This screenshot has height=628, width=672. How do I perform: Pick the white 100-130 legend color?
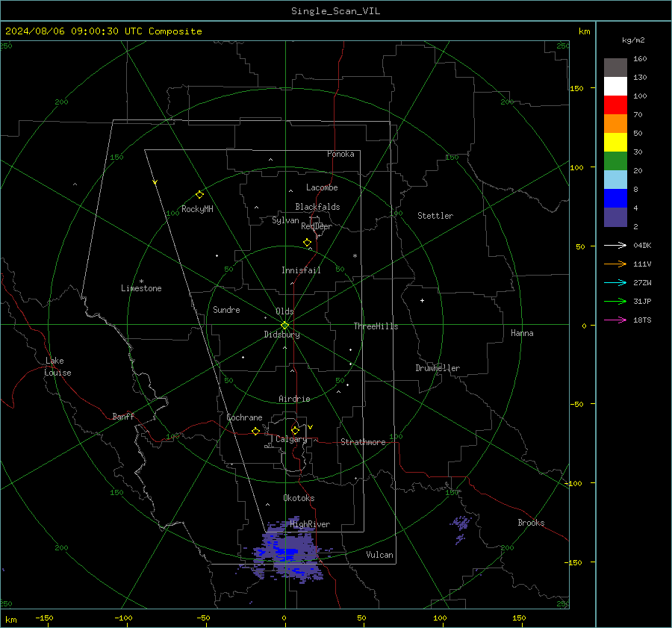615,87
